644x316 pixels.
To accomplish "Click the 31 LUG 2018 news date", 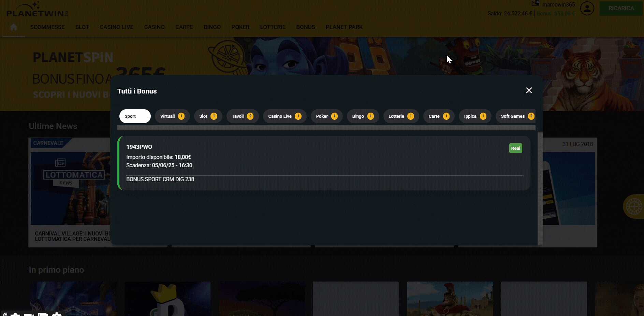I will pos(577,144).
